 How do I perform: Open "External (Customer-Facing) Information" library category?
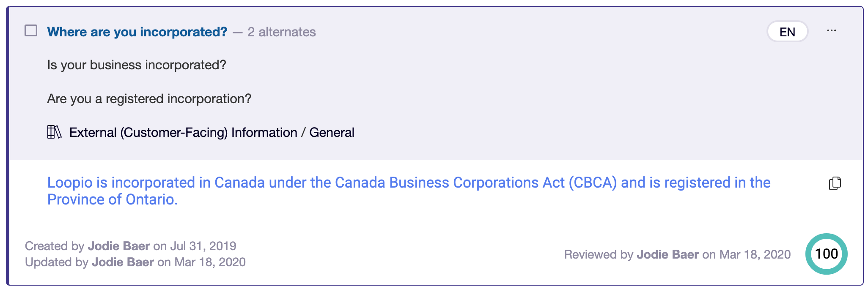[183, 133]
